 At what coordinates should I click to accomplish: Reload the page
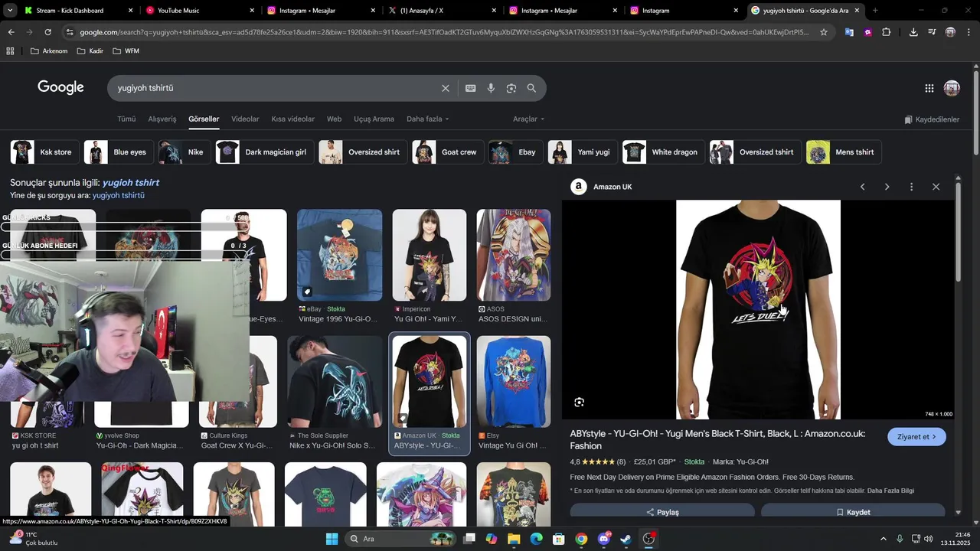pos(47,32)
